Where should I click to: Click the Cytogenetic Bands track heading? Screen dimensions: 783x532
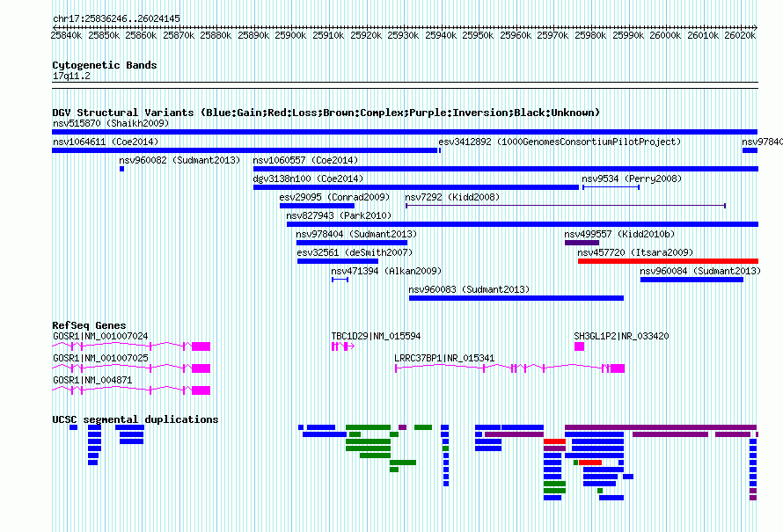[x=105, y=65]
